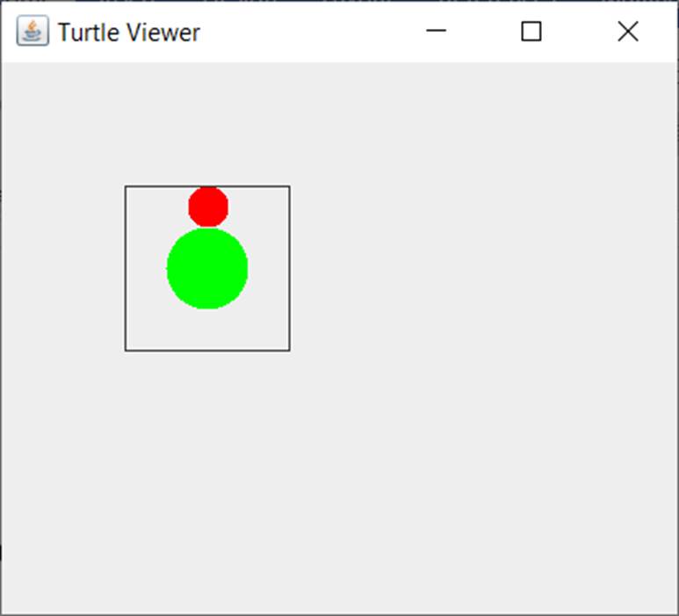Minimize the Turtle Viewer window

click(x=436, y=32)
